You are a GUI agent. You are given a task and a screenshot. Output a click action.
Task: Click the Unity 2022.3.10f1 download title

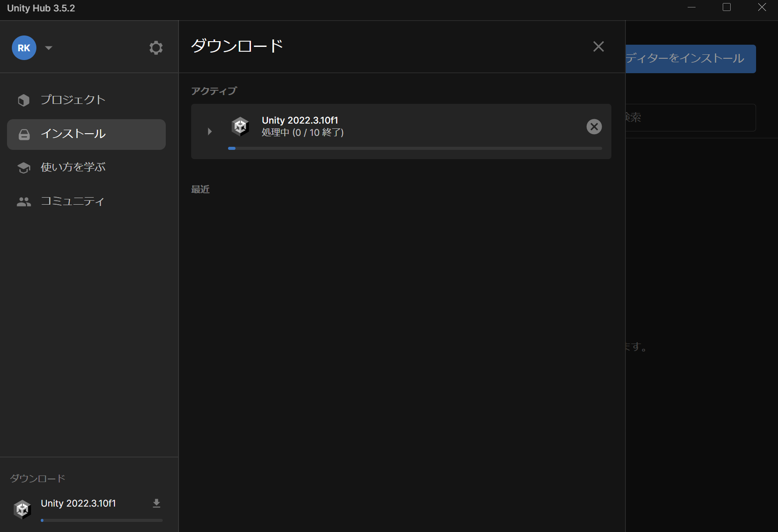(x=300, y=120)
